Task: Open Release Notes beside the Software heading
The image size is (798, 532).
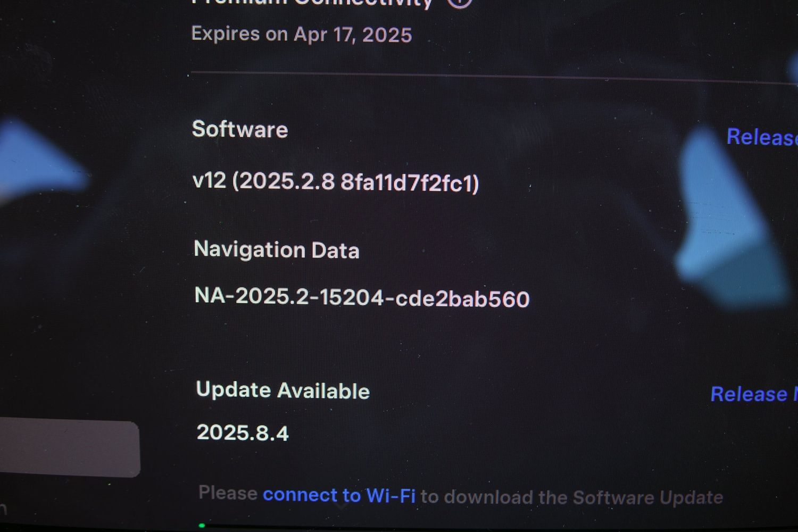Action: (x=762, y=137)
